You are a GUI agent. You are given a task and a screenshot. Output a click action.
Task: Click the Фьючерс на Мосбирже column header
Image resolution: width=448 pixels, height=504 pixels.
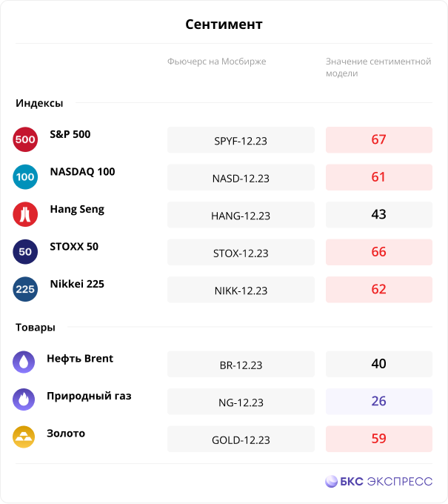click(x=216, y=62)
